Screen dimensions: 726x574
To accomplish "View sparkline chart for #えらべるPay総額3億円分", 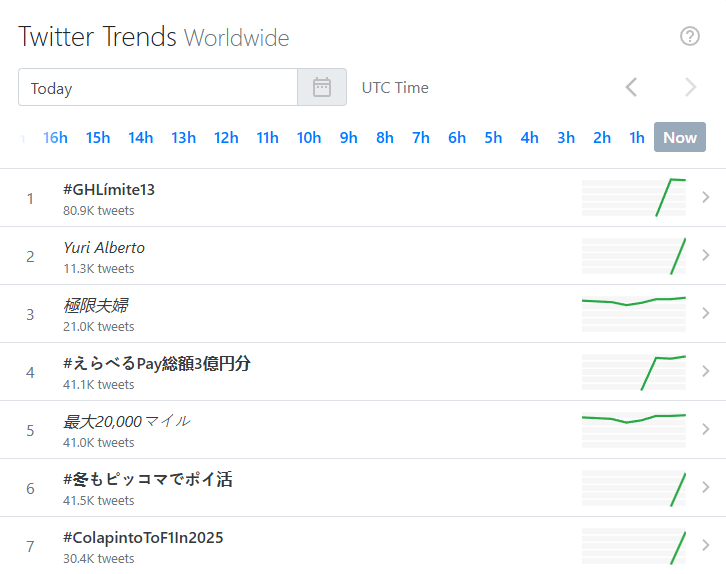I will (634, 372).
